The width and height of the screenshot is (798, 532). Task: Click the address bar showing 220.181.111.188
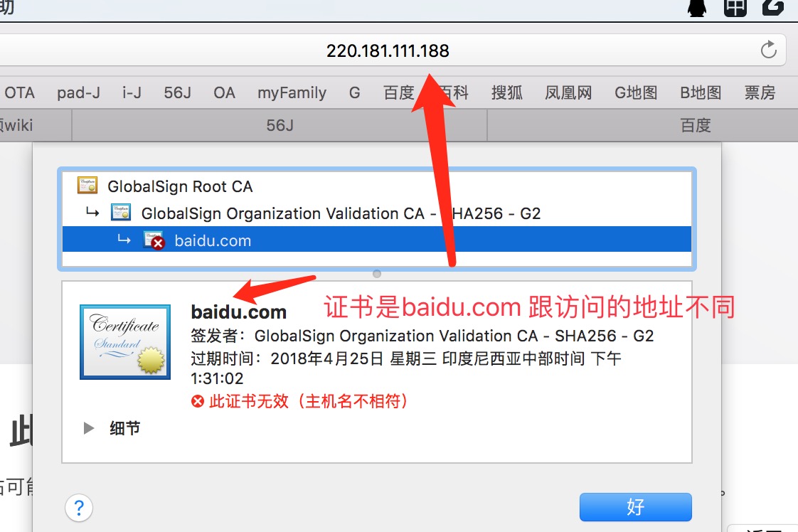coord(387,50)
